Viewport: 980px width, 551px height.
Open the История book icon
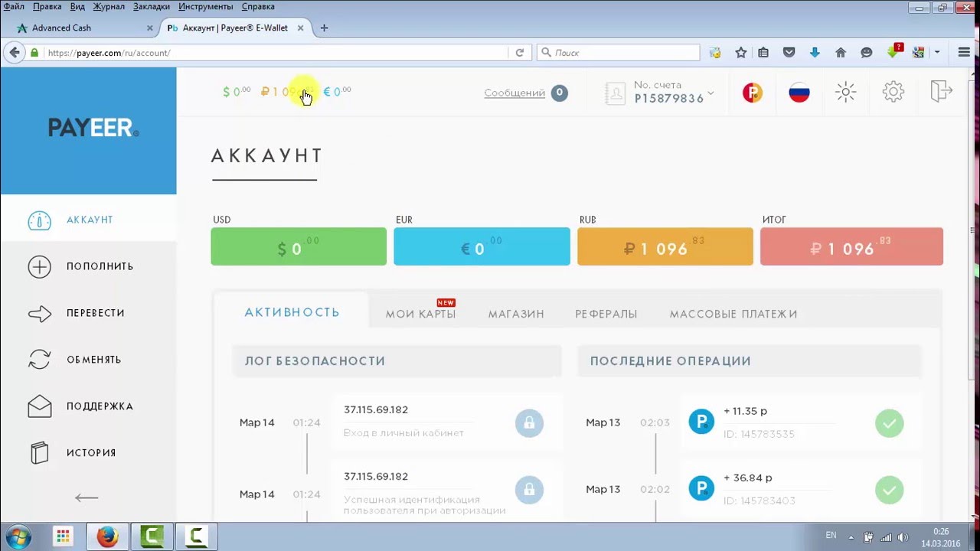[39, 453]
